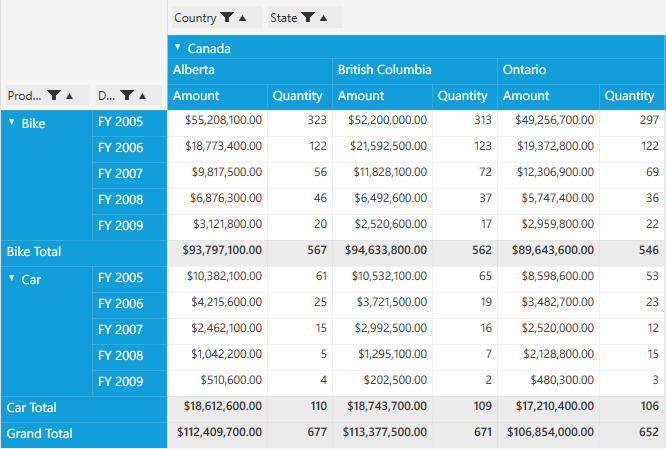This screenshot has height=449, width=666.
Task: Select British Columbia Amount header
Action: tap(382, 96)
